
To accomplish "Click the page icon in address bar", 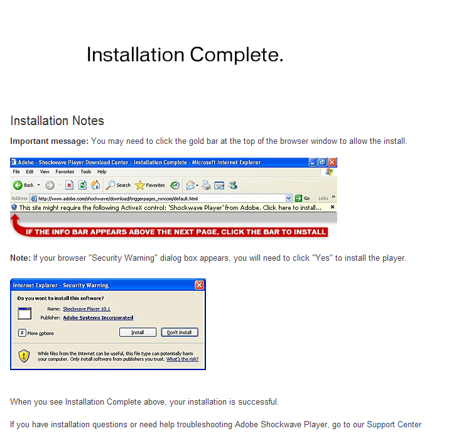I will [34, 199].
